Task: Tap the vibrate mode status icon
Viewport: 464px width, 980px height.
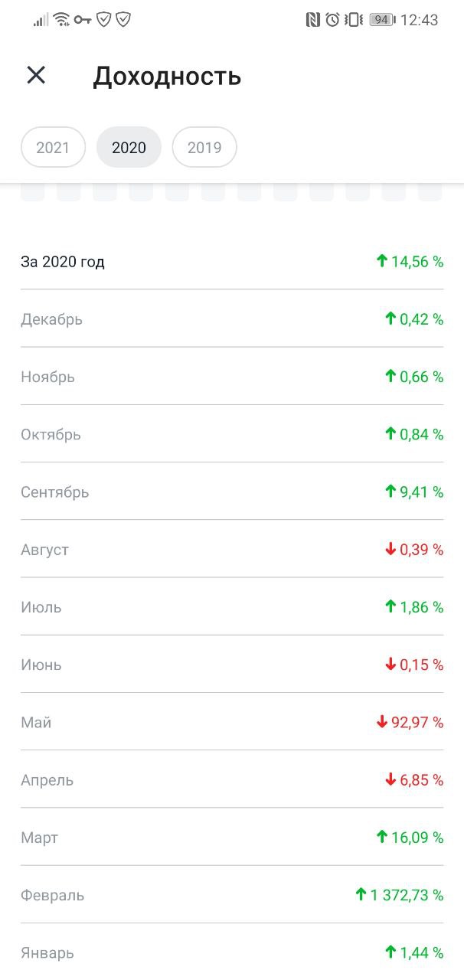Action: (x=353, y=20)
